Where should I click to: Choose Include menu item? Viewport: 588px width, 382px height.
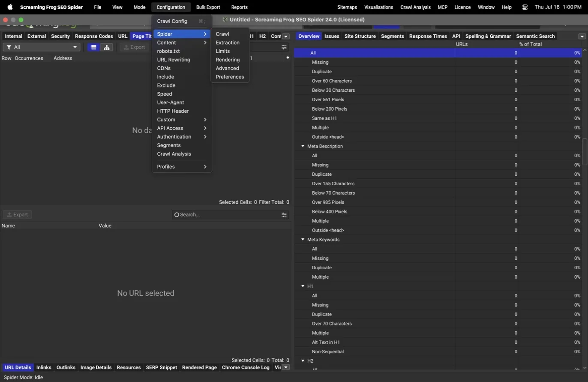coord(182,77)
